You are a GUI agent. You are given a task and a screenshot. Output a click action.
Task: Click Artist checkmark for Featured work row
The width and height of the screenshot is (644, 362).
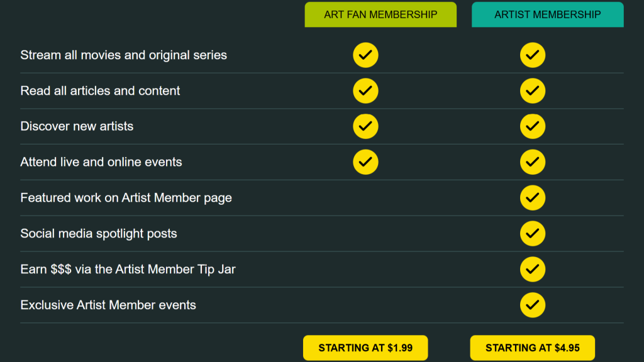pos(533,198)
